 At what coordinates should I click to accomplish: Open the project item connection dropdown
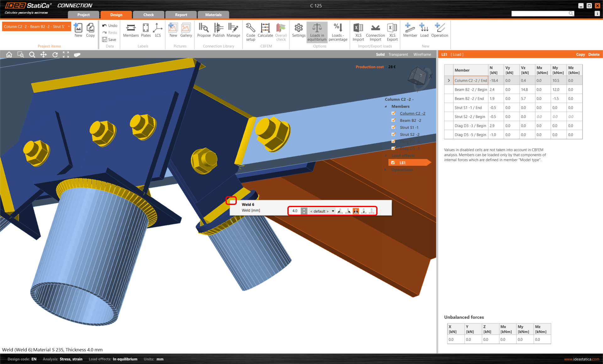click(69, 27)
